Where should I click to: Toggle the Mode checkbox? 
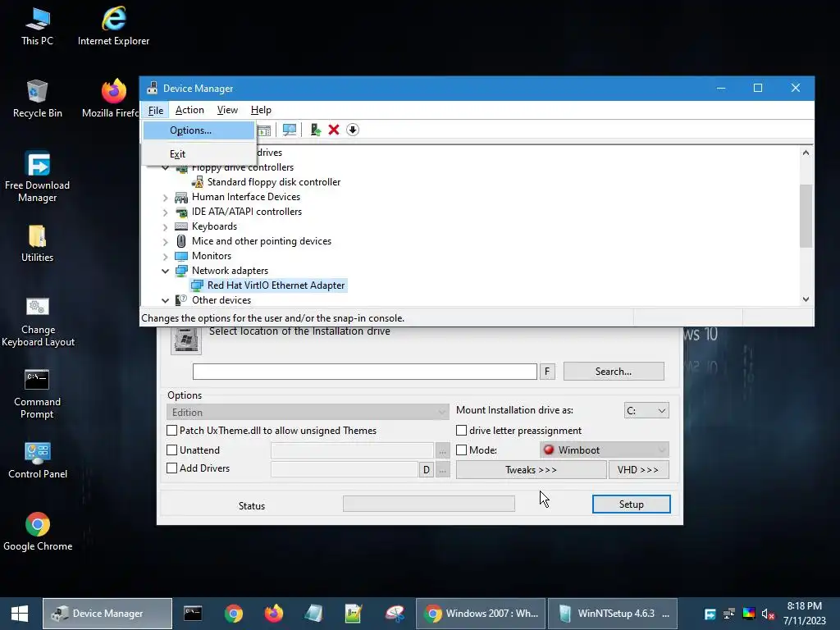coord(461,450)
